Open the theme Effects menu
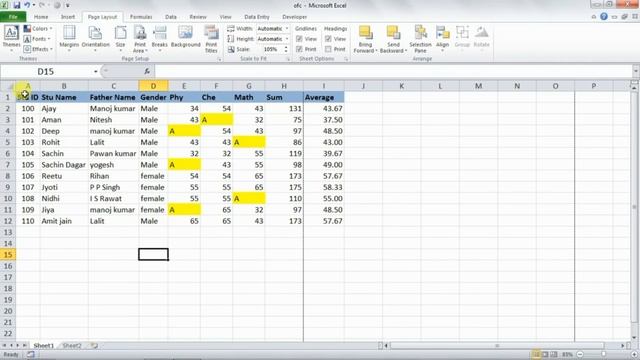 click(x=38, y=49)
